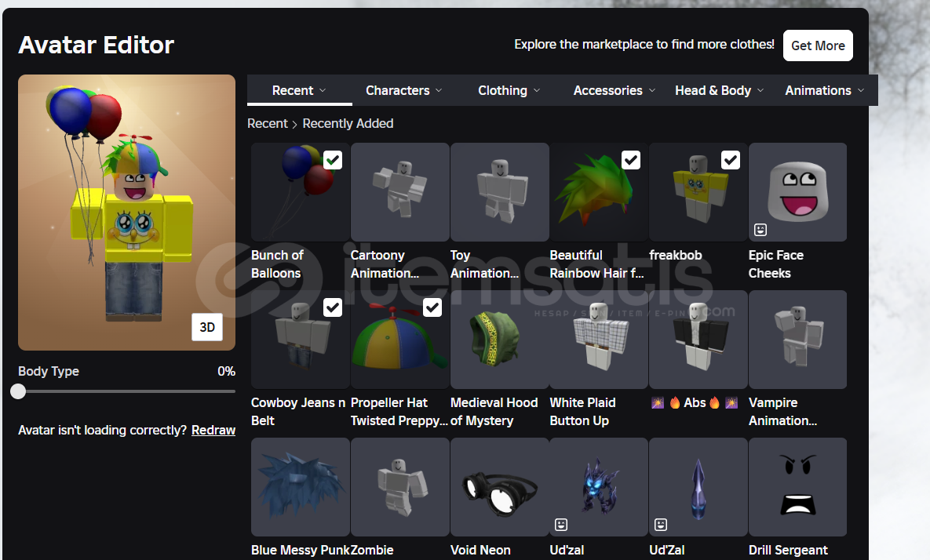The height and width of the screenshot is (560, 930).
Task: Click the Blue Messy Punk label
Action: pyautogui.click(x=301, y=550)
